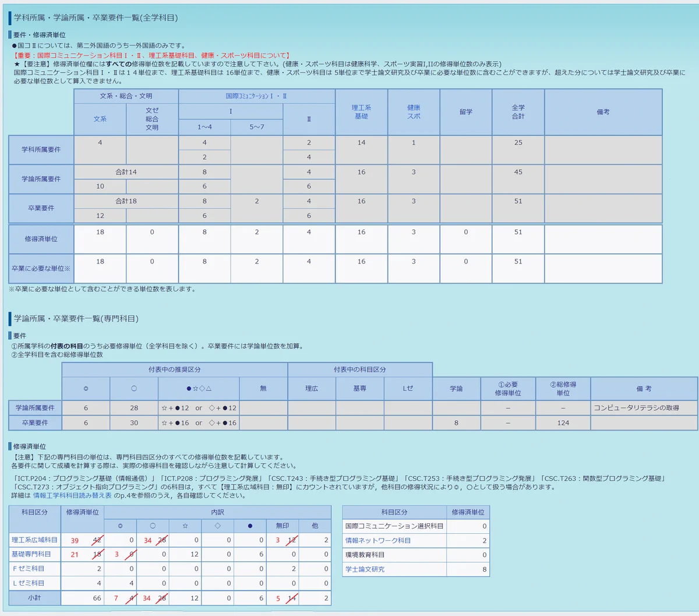
Task: Click the 小計 row header
Action: 34,598
